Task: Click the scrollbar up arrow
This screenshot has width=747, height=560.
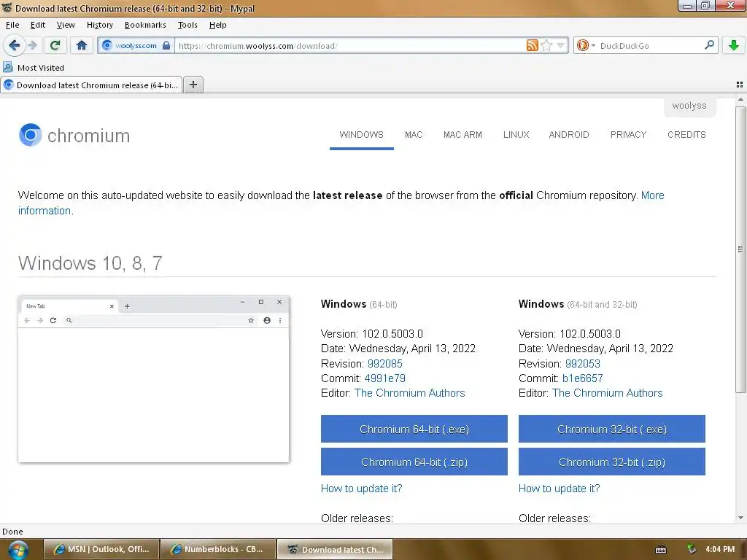Action: [x=740, y=99]
